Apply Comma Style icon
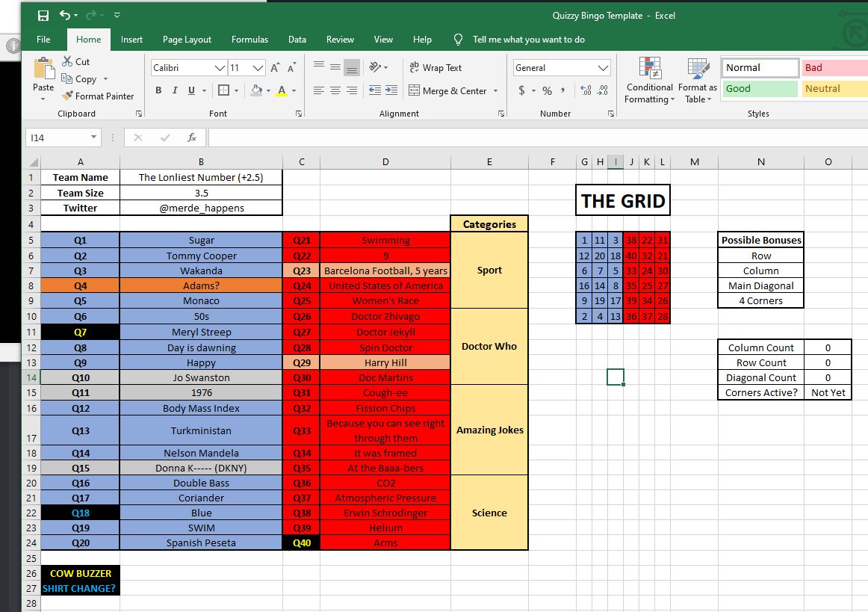 click(x=563, y=90)
